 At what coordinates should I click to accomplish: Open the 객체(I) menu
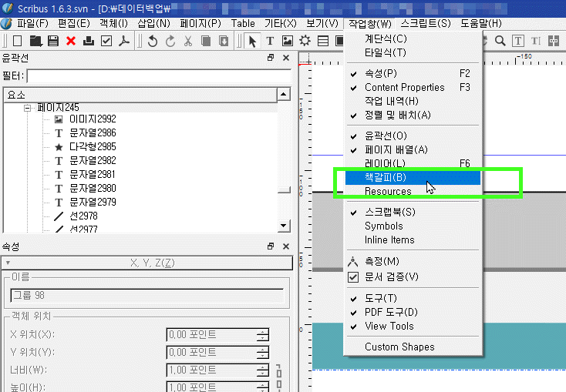pyautogui.click(x=113, y=23)
